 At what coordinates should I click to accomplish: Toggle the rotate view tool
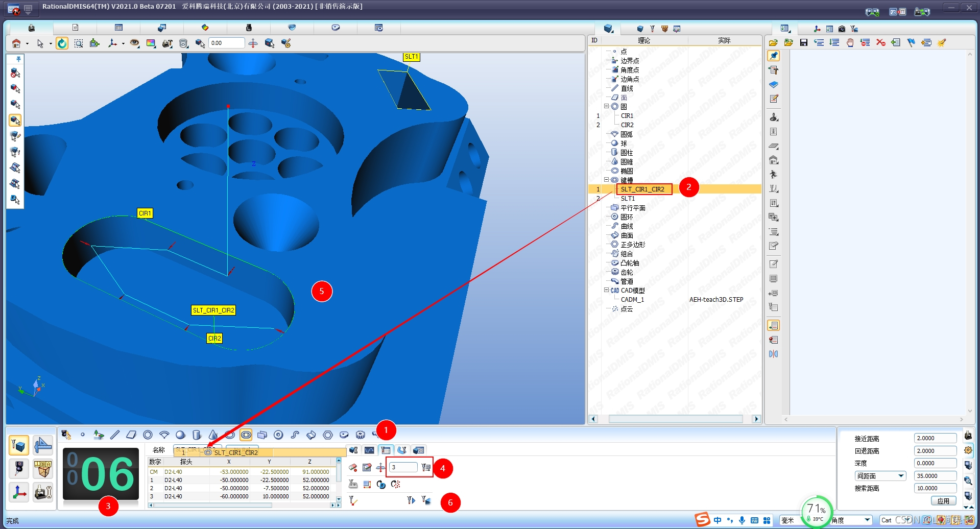point(62,43)
